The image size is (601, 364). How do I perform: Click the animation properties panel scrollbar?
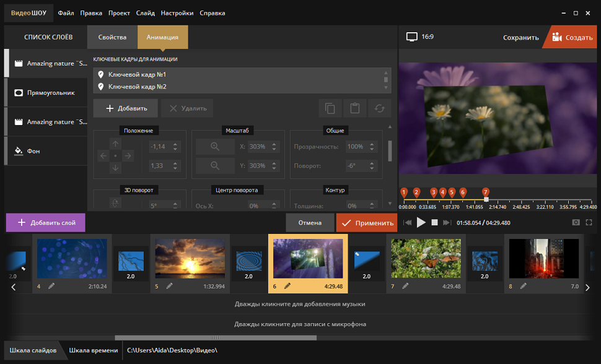(390, 151)
